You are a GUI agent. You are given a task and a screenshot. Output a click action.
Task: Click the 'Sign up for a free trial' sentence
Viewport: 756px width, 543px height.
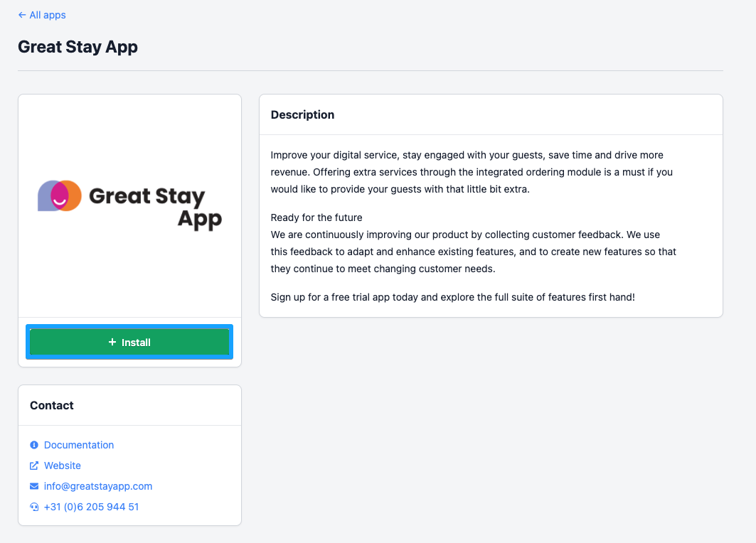click(452, 296)
